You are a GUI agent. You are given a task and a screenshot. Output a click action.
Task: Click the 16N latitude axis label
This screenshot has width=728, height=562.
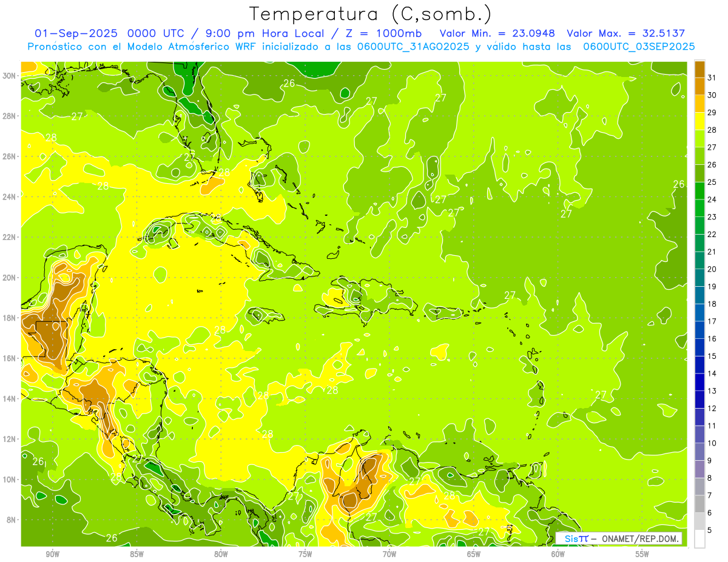pos(10,358)
